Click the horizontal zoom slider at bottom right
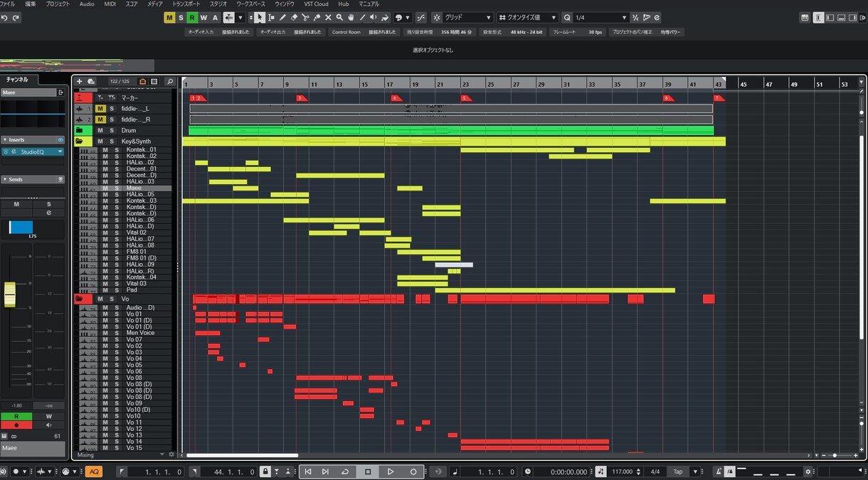868x480 pixels. (x=835, y=455)
